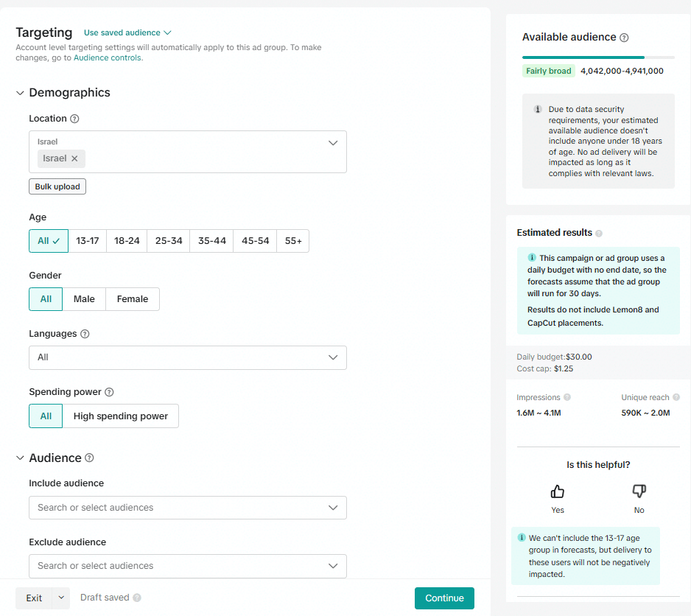Collapse the Demographics section
Image resolution: width=691 pixels, height=616 pixels.
pos(20,93)
